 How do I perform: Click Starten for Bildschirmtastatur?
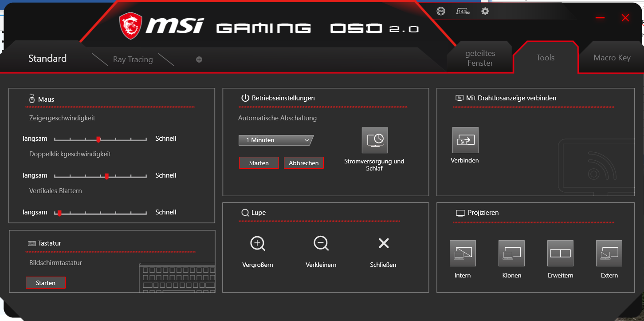coord(46,283)
